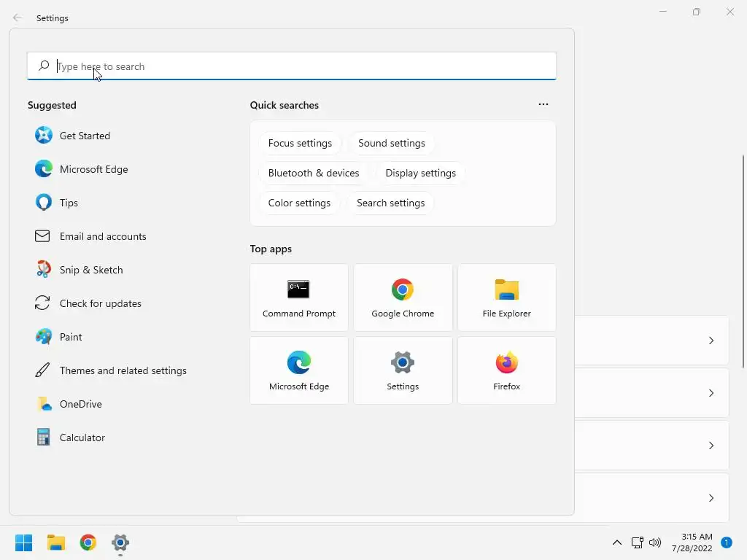Open Quick searches more options ellipsis

click(543, 104)
